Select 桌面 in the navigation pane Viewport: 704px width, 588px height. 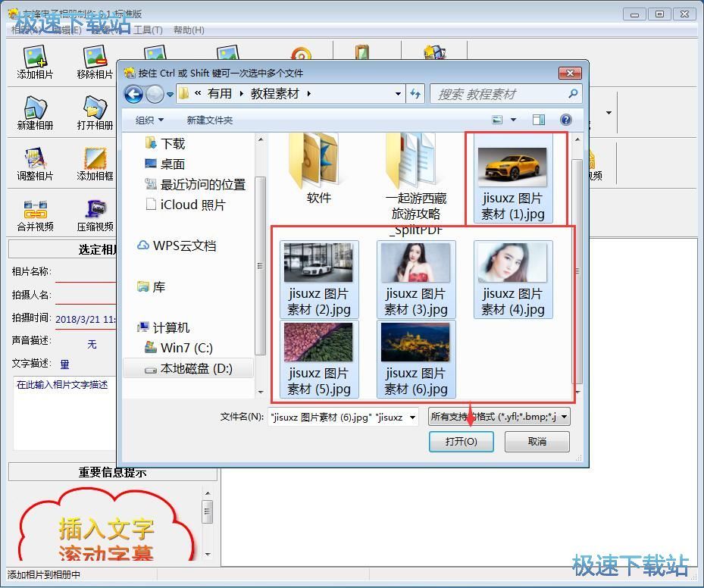pyautogui.click(x=164, y=164)
